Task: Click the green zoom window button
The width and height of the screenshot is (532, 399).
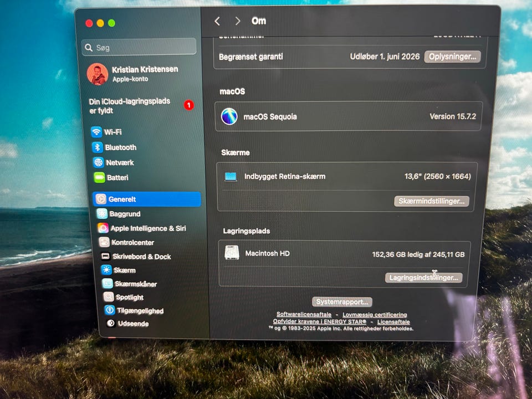Action: pyautogui.click(x=111, y=23)
